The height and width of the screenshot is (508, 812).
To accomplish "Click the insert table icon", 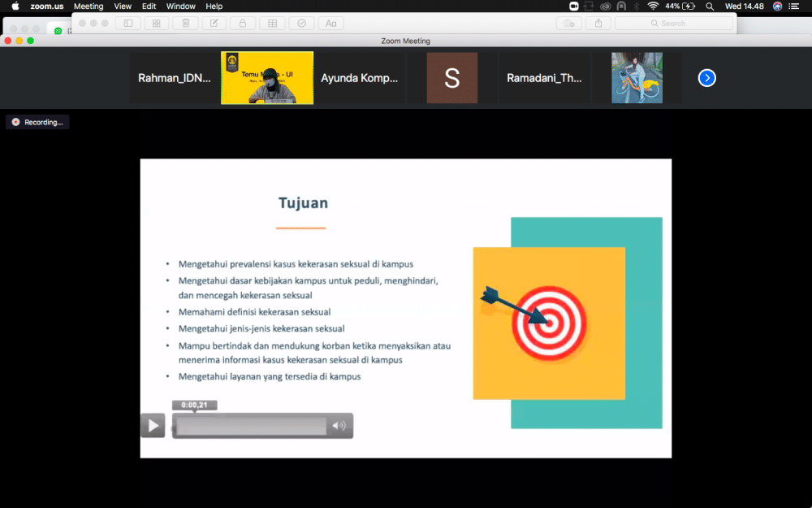I will (273, 24).
